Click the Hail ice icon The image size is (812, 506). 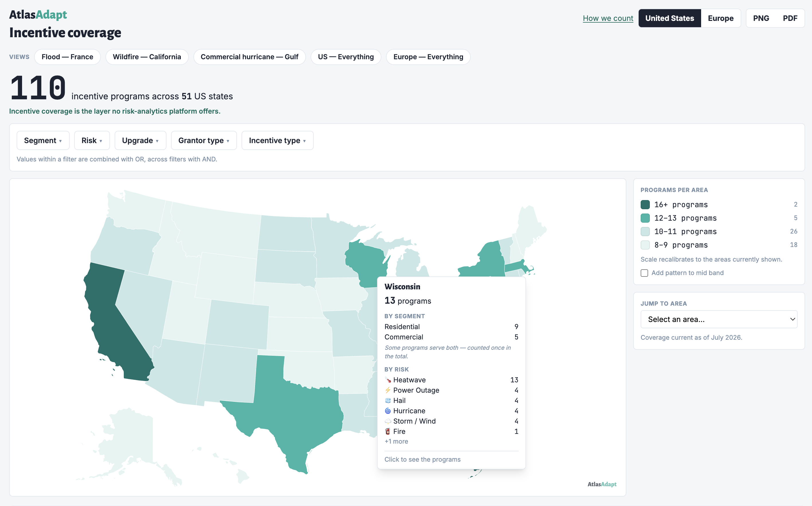(x=388, y=401)
